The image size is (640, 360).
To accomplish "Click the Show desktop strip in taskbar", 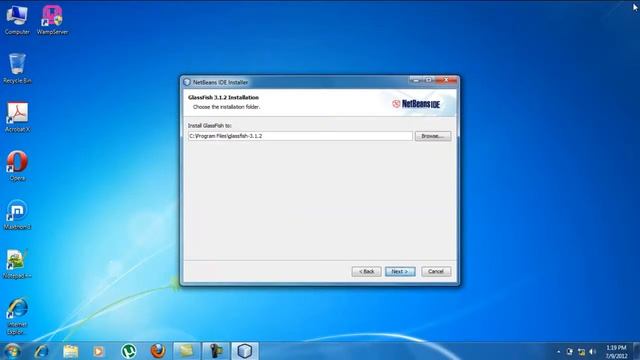I will [636, 351].
